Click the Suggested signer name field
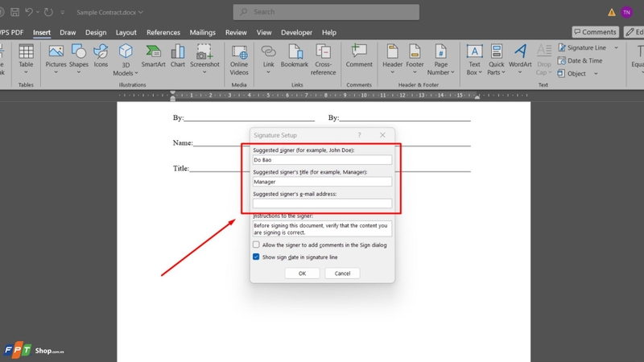This screenshot has height=362, width=644. pyautogui.click(x=322, y=159)
